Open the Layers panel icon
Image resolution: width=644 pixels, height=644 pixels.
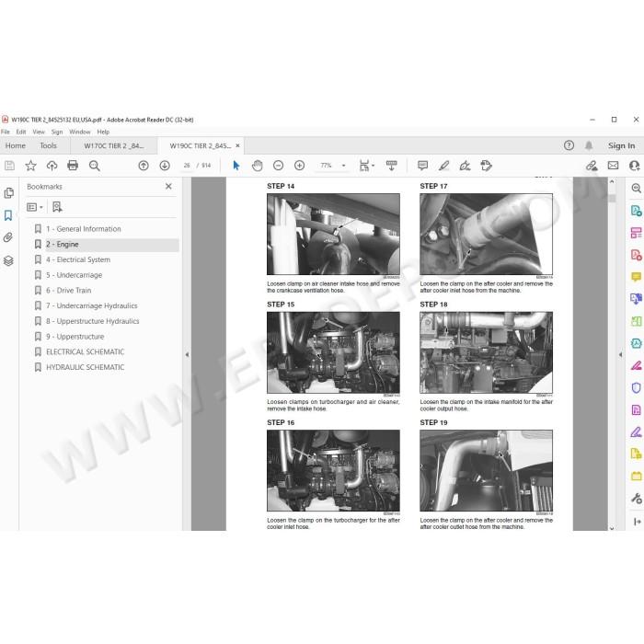click(x=8, y=260)
